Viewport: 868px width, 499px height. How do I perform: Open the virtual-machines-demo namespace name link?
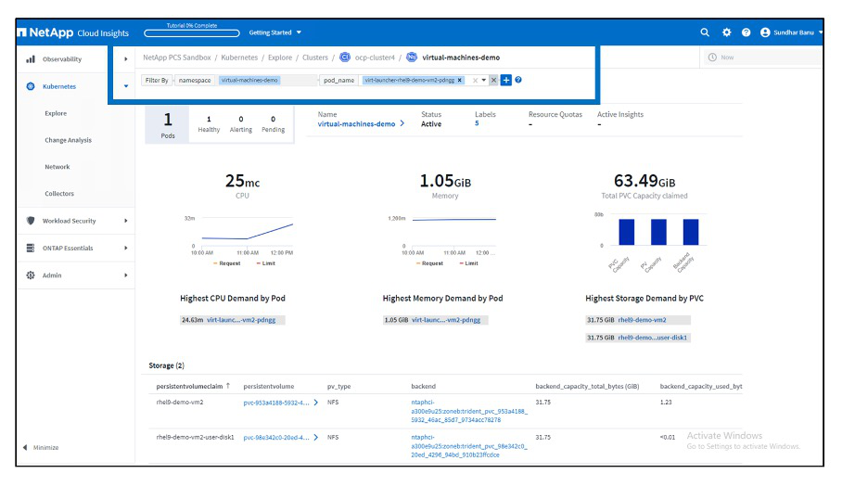[356, 123]
